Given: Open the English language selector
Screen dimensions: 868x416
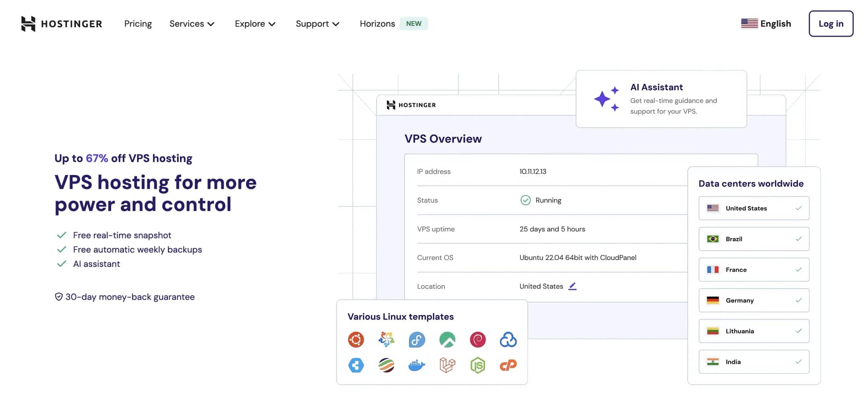Looking at the screenshot, I should coord(766,24).
